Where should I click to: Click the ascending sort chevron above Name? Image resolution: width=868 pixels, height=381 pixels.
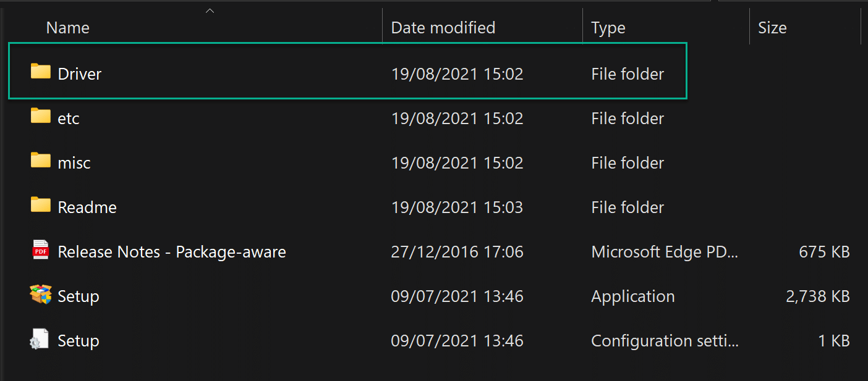tap(210, 10)
